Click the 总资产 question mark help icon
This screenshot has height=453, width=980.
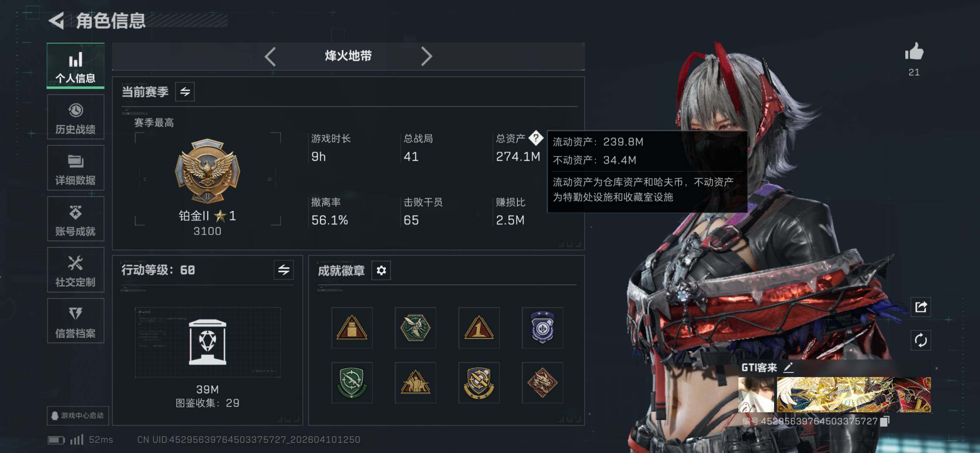(x=536, y=138)
